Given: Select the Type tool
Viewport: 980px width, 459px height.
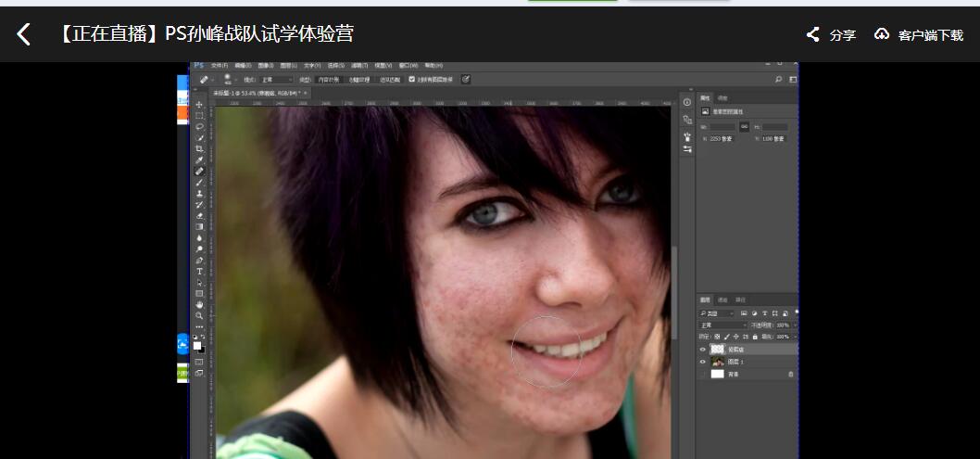Looking at the screenshot, I should (x=199, y=272).
